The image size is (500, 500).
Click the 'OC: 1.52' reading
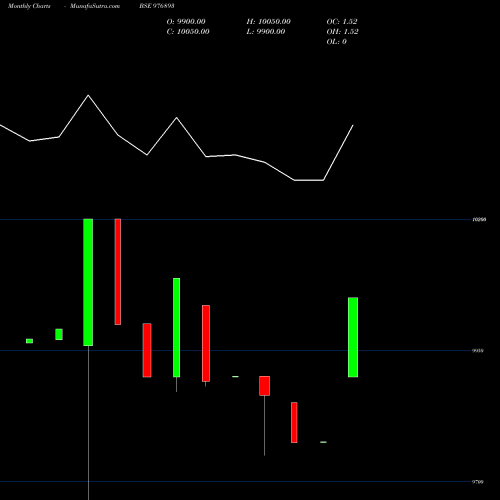pos(342,22)
